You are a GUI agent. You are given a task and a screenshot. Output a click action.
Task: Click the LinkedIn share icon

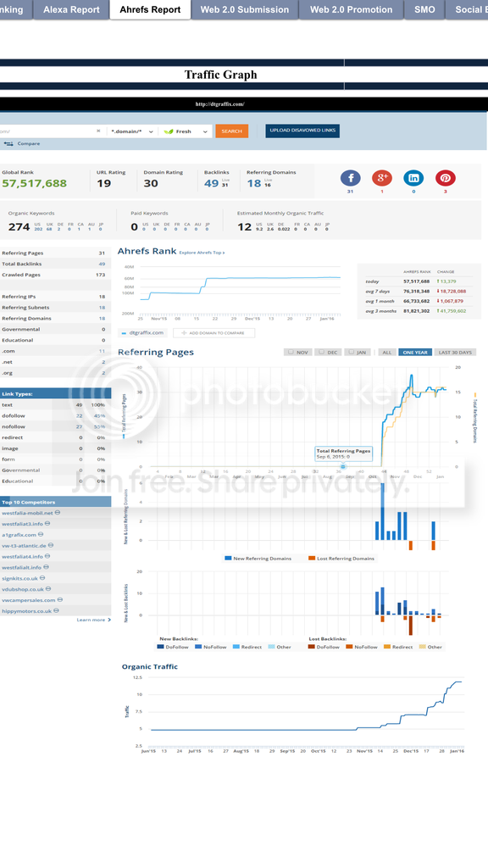[x=413, y=178]
